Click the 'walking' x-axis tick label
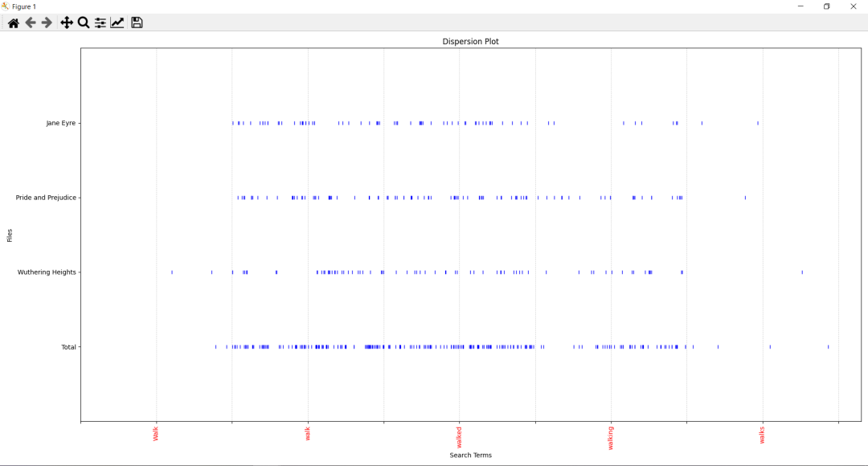 click(x=611, y=438)
